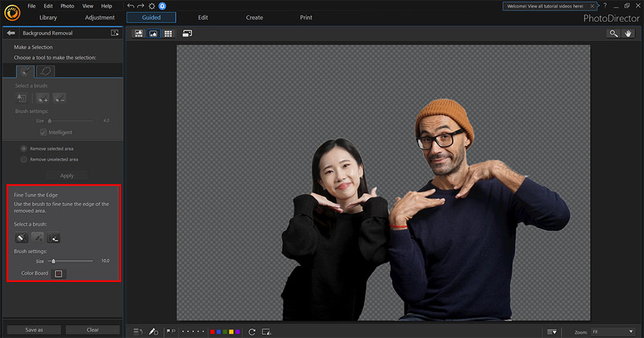This screenshot has height=338, width=644.
Task: Select browser grid view mode icon
Action: [168, 33]
